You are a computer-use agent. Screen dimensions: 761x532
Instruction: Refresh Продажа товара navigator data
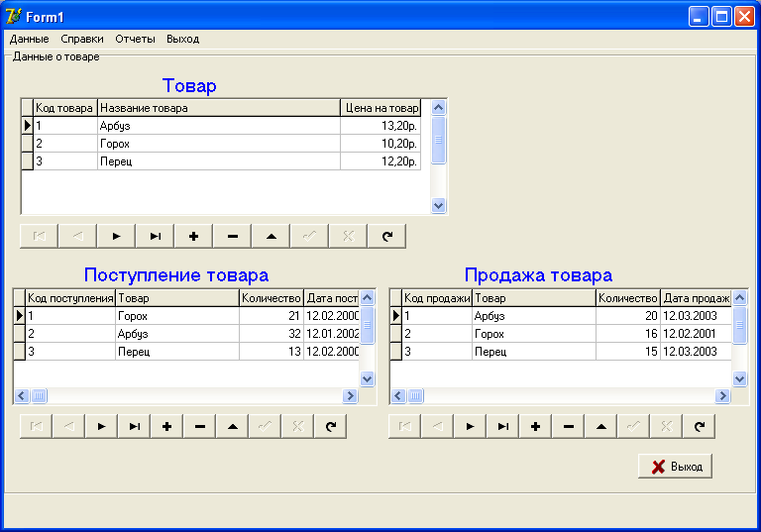click(x=700, y=427)
